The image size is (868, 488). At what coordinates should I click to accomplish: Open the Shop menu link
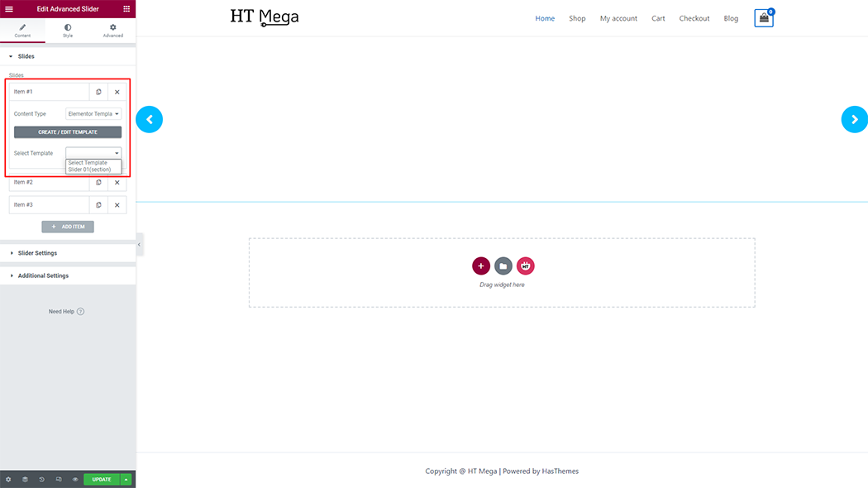(577, 18)
